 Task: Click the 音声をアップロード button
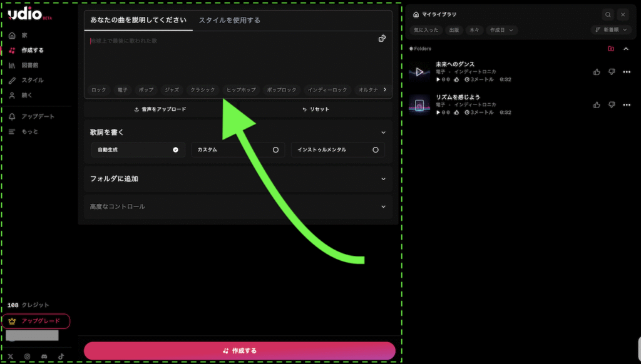pos(160,109)
